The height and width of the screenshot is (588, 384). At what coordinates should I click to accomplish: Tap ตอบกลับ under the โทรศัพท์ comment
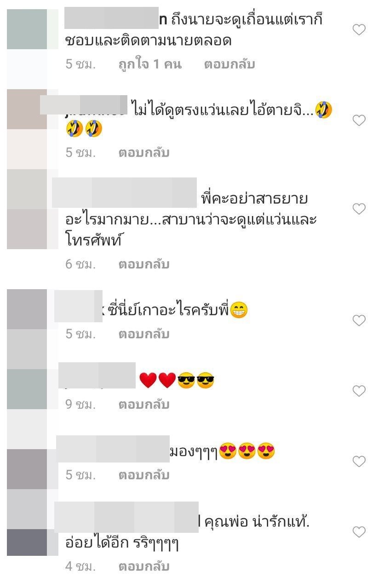click(x=144, y=264)
